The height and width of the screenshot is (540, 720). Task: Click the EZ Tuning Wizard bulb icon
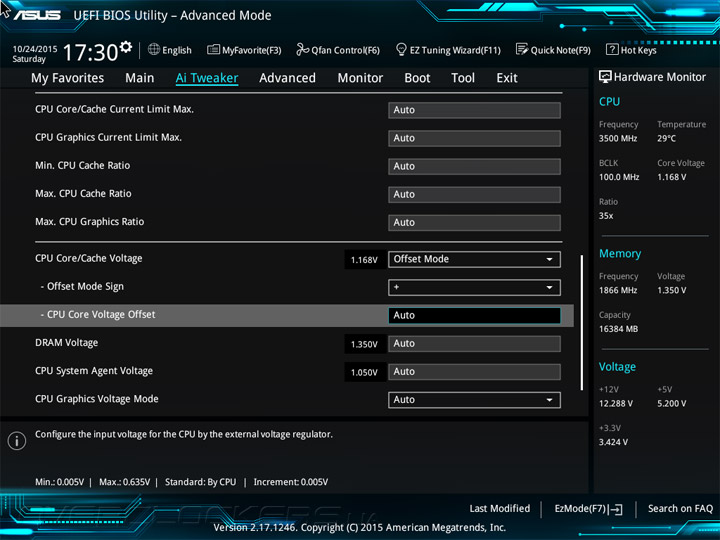click(401, 49)
